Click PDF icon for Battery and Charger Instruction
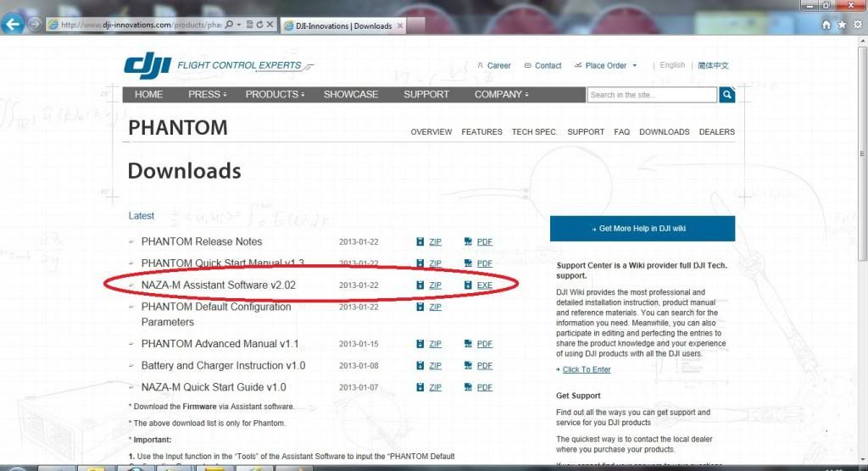Image resolution: width=868 pixels, height=471 pixels. (468, 365)
